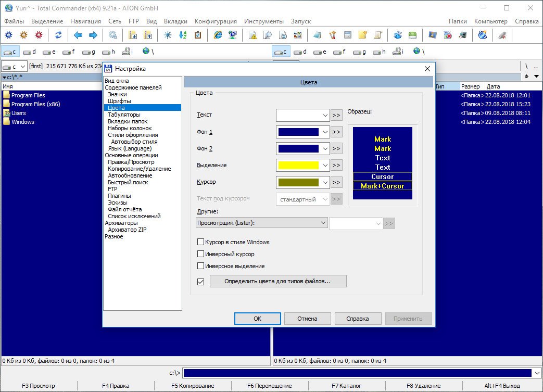
Task: Open the 'Инструменты' menu
Action: (264, 21)
